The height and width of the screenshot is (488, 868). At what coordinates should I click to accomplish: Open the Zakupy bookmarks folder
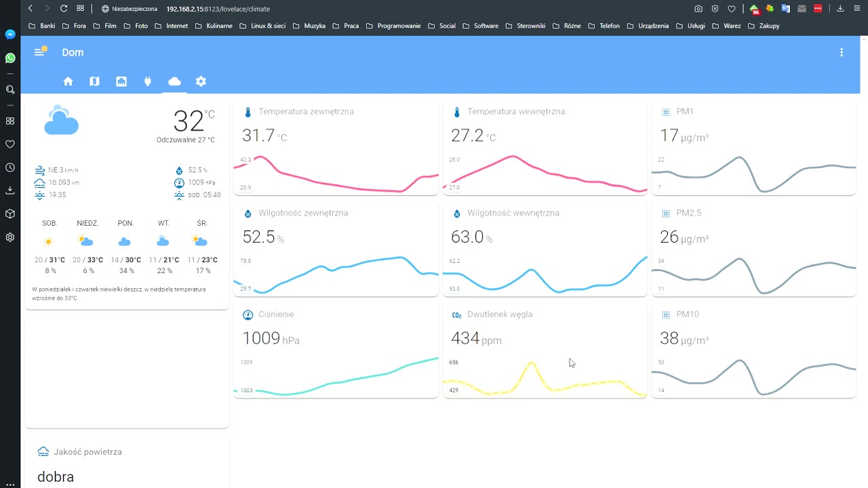pyautogui.click(x=764, y=26)
